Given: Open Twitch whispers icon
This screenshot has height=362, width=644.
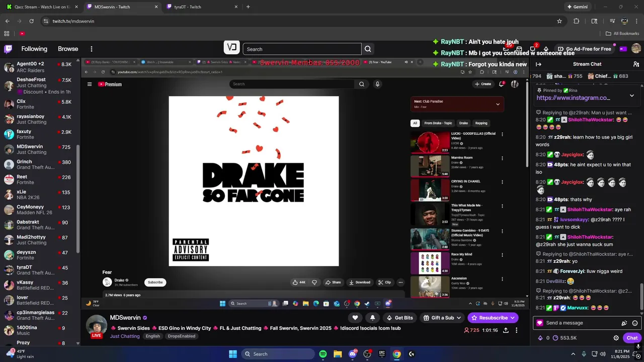Looking at the screenshot, I should point(533,49).
